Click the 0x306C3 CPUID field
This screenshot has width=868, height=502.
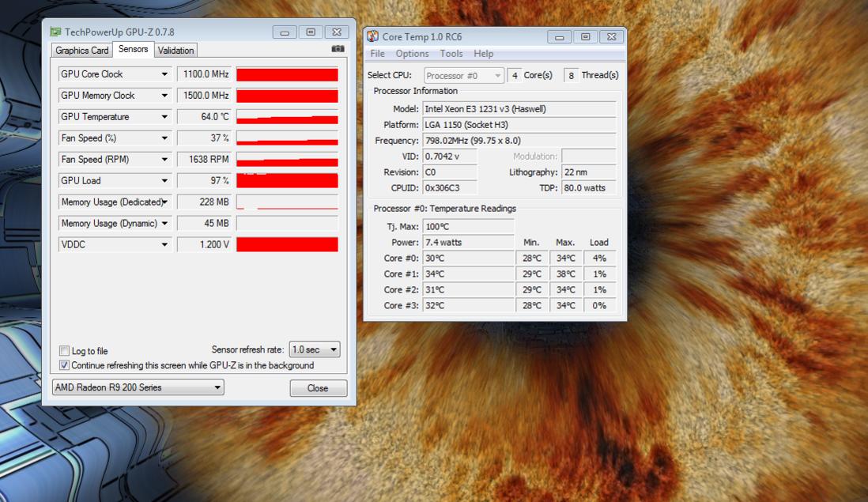pyautogui.click(x=450, y=188)
